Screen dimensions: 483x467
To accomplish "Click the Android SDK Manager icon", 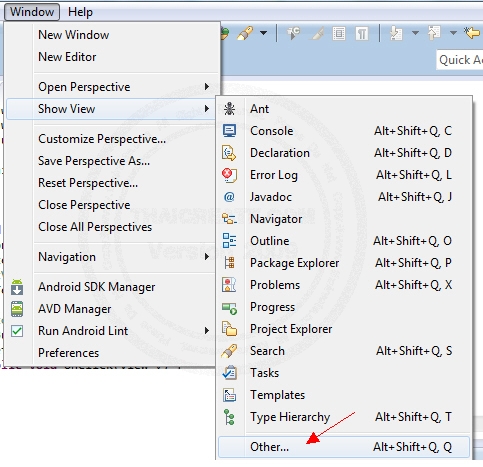I will 17,287.
